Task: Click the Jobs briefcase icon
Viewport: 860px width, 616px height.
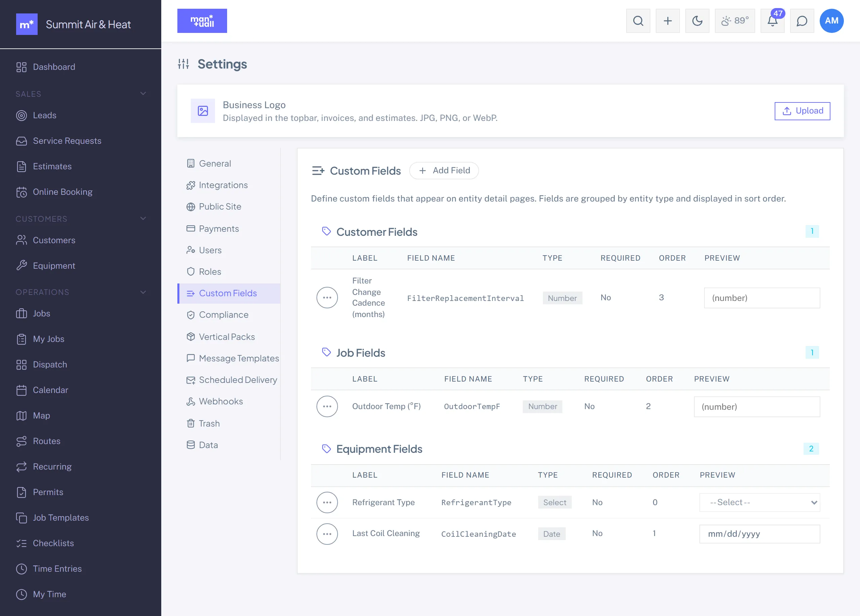Action: (21, 313)
